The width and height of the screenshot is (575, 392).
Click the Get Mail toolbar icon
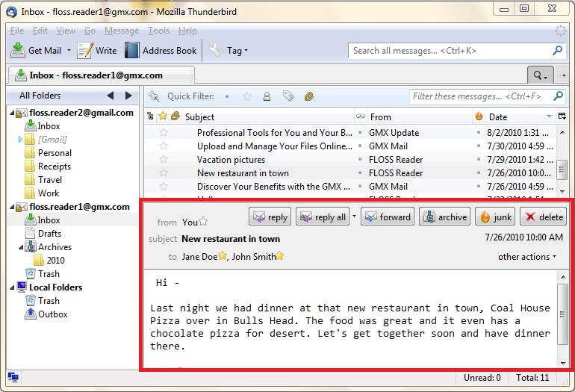(x=18, y=51)
